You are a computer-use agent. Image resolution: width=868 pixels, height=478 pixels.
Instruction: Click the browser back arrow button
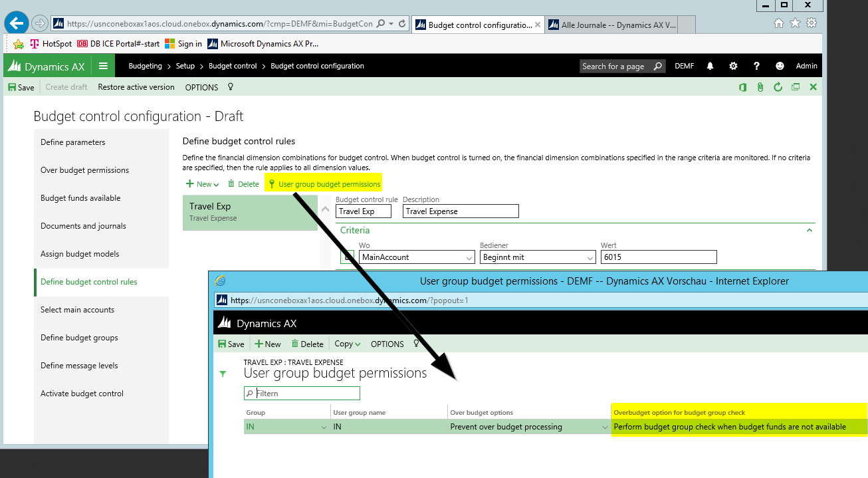coord(16,23)
